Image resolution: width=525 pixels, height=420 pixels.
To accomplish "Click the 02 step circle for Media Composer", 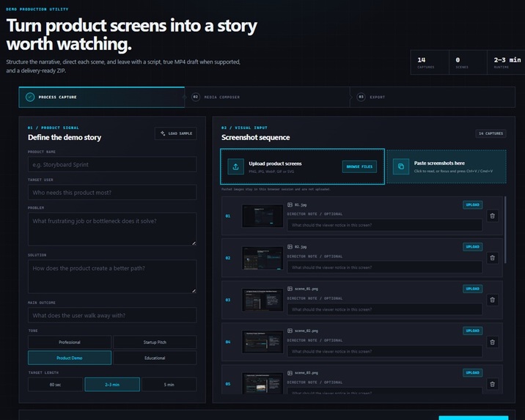I will click(x=196, y=97).
